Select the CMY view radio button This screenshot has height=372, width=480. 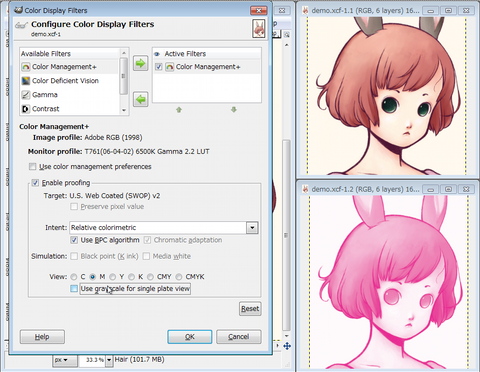click(151, 277)
